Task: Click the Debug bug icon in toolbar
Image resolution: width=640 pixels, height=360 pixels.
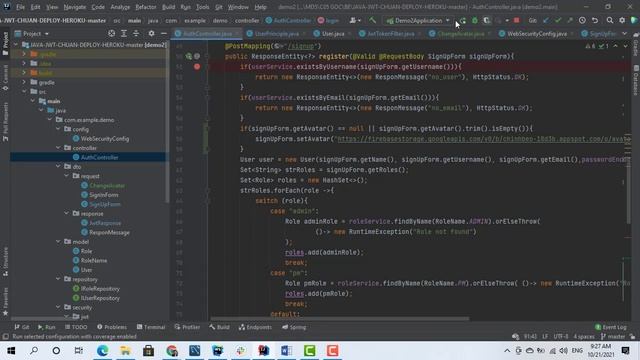Action: click(475, 20)
